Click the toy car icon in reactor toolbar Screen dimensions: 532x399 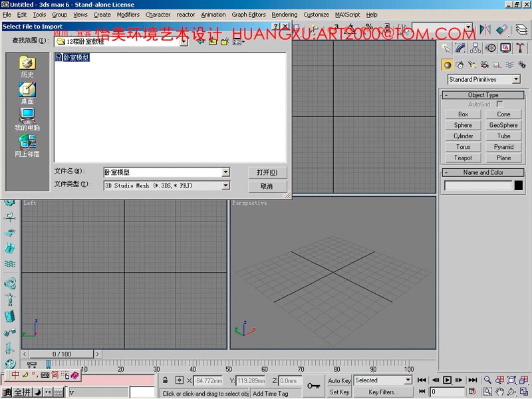point(10,233)
